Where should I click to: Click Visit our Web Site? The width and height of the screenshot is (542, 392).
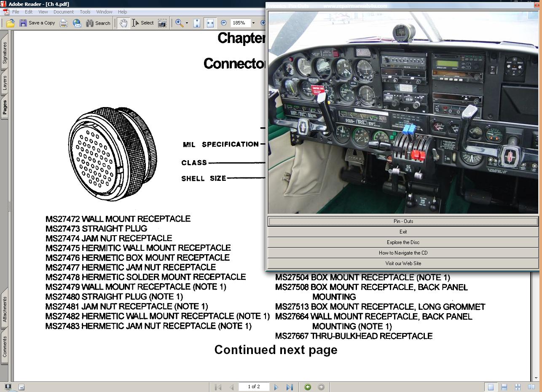click(x=402, y=263)
